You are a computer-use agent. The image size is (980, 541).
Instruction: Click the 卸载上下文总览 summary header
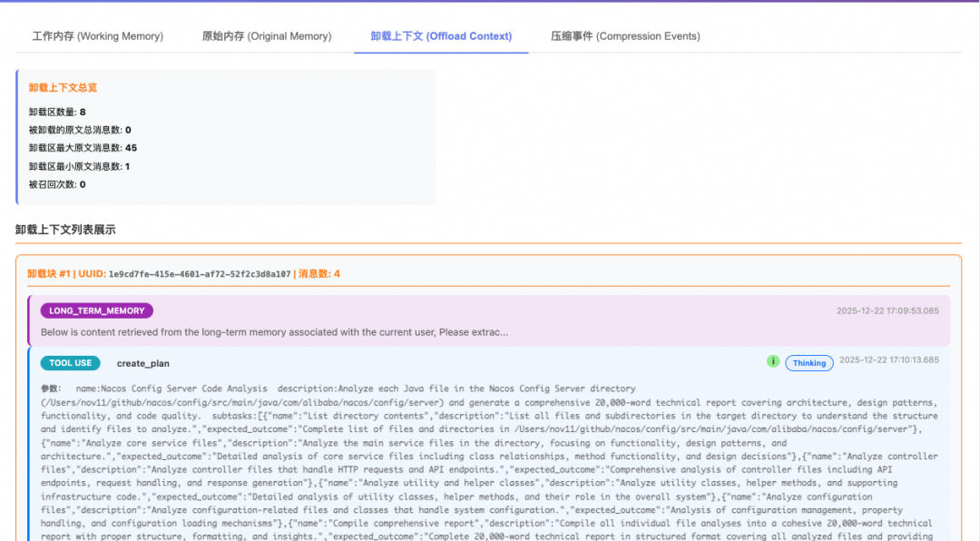point(65,87)
